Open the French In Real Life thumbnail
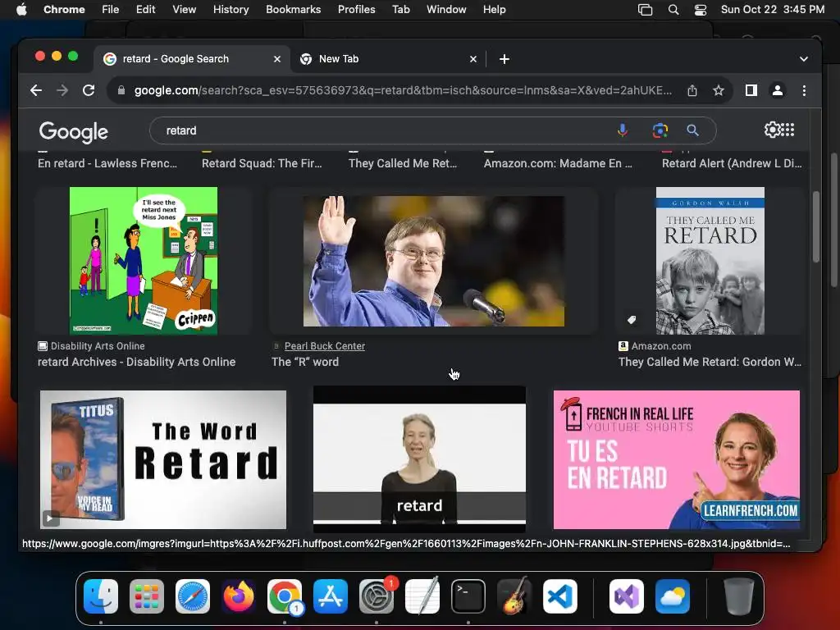 pos(676,459)
